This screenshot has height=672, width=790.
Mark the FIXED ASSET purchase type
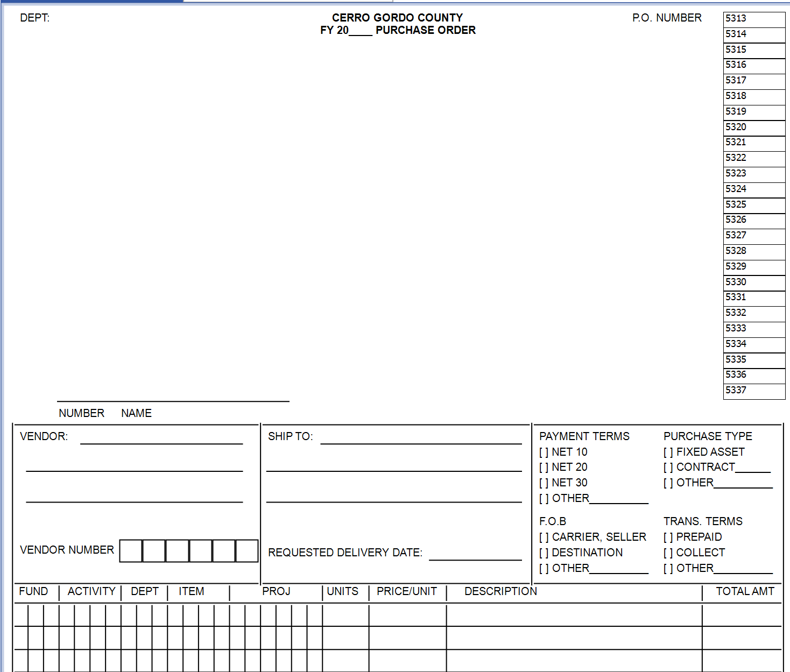point(668,452)
